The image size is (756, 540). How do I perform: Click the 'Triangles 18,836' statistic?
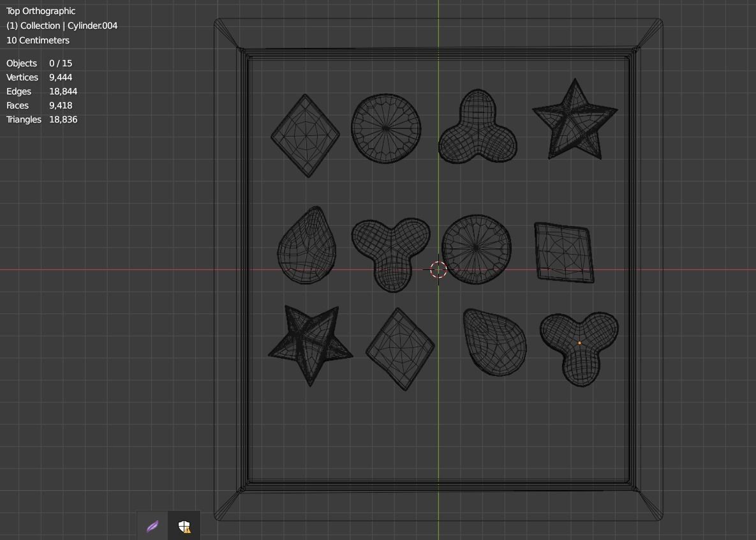click(41, 119)
